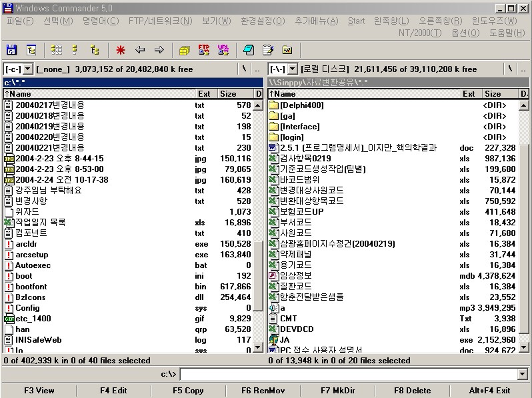
Task: Click the yellow tree view toolbar icon
Action: click(95, 50)
